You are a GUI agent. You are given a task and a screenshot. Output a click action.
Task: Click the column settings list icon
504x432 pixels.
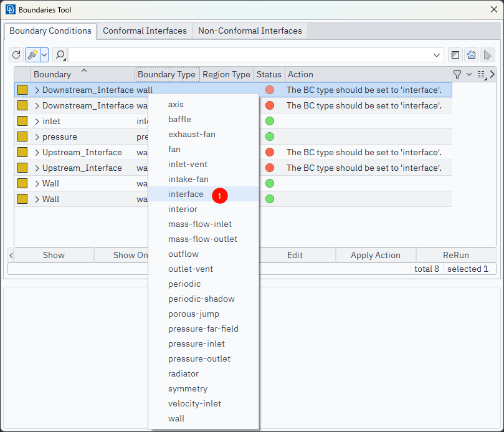click(x=480, y=74)
